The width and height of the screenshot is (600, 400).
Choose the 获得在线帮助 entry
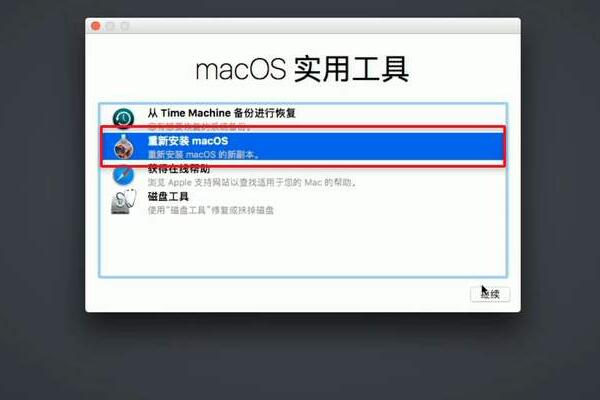179,169
